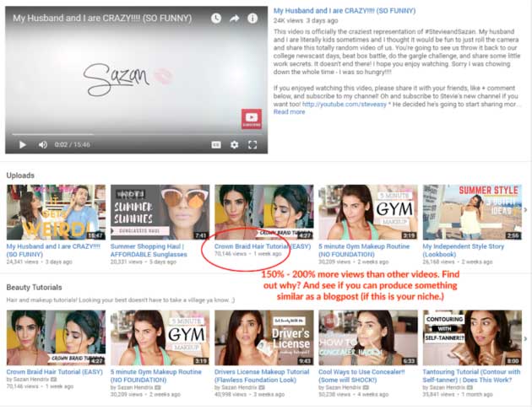Play the featured video

23,145
